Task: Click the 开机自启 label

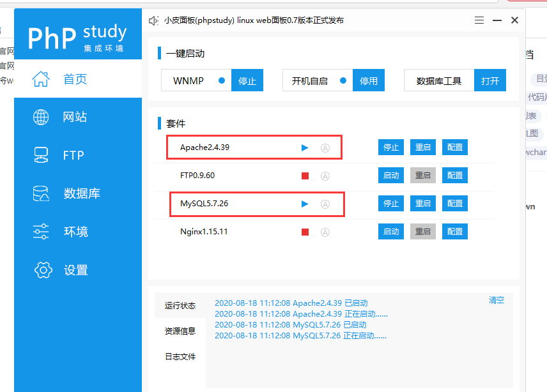Action: (310, 81)
